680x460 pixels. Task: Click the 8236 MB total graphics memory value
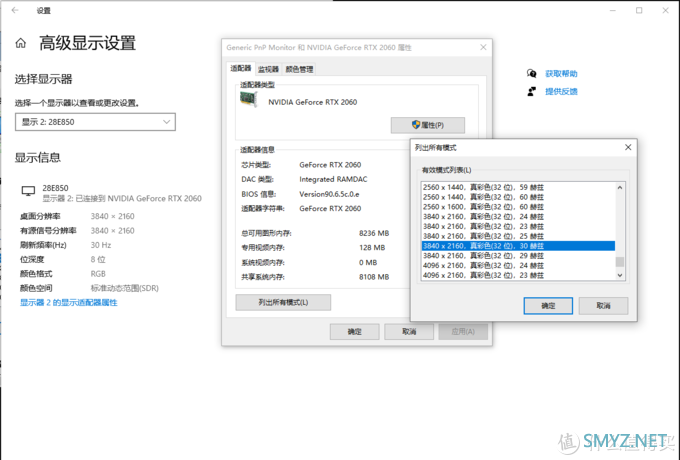click(x=374, y=233)
